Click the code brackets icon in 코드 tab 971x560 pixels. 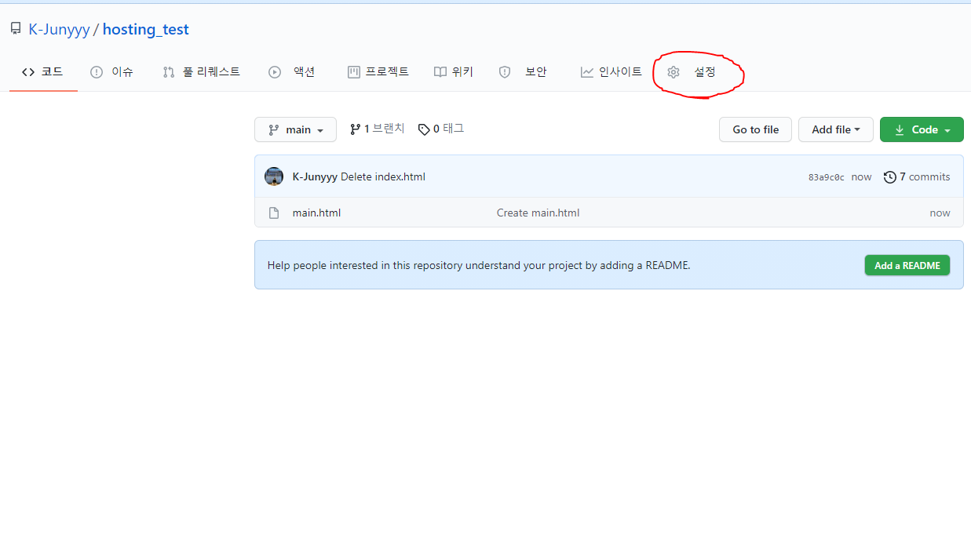[28, 72]
